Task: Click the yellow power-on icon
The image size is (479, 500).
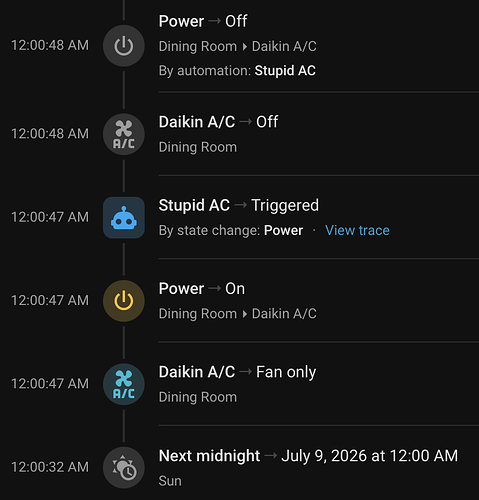Action: coord(124,301)
